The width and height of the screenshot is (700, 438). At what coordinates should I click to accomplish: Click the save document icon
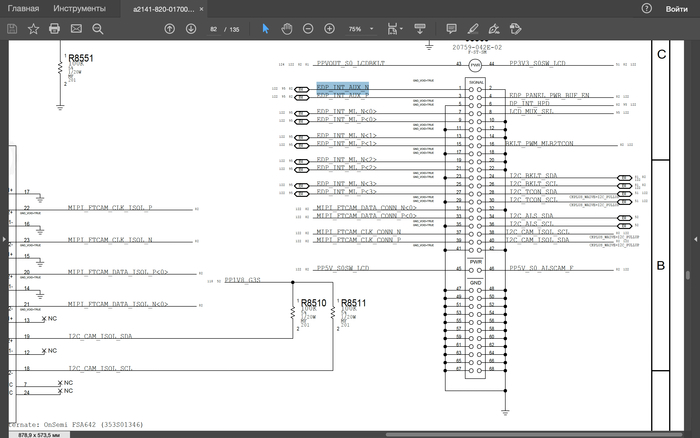tap(11, 28)
